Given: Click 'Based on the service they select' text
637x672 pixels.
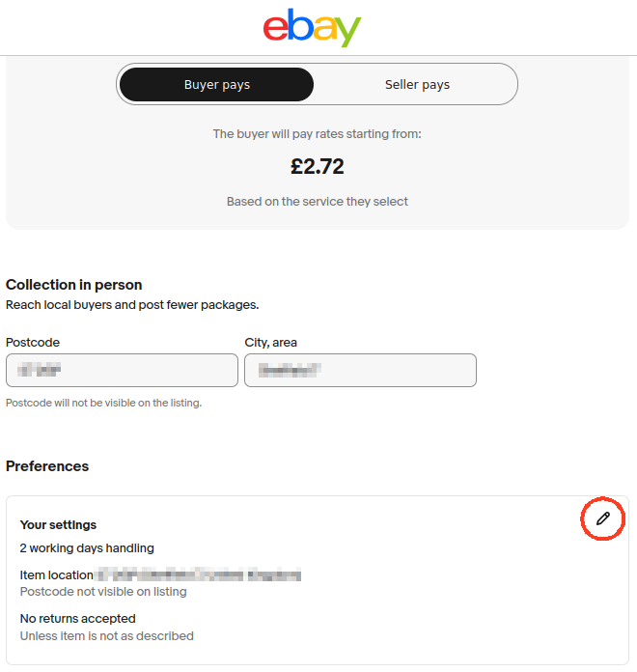Looking at the screenshot, I should point(318,202).
